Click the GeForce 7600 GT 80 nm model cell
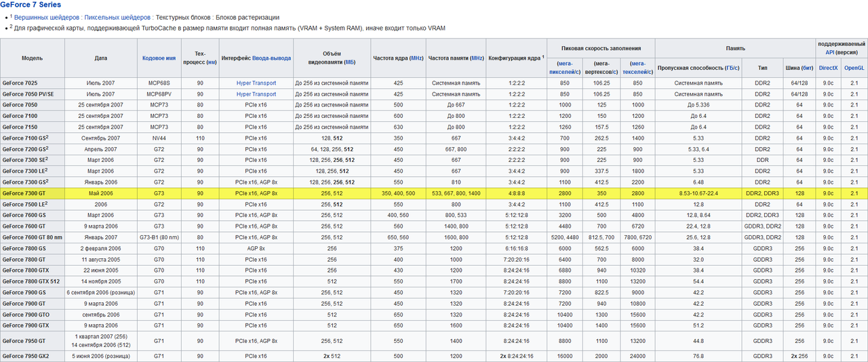Image resolution: width=868 pixels, height=362 pixels. (x=33, y=237)
